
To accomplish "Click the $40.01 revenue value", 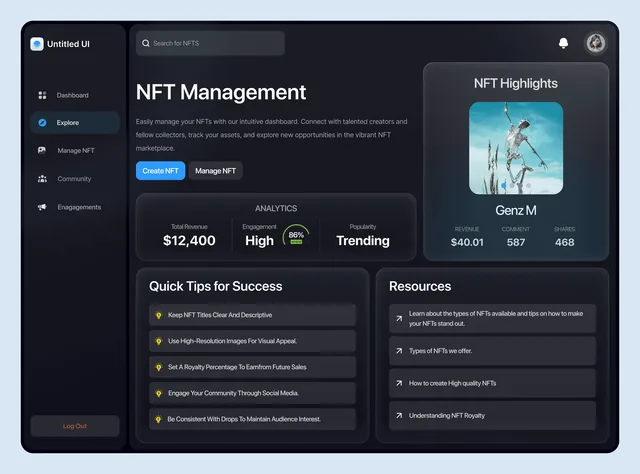I will pyautogui.click(x=467, y=243).
